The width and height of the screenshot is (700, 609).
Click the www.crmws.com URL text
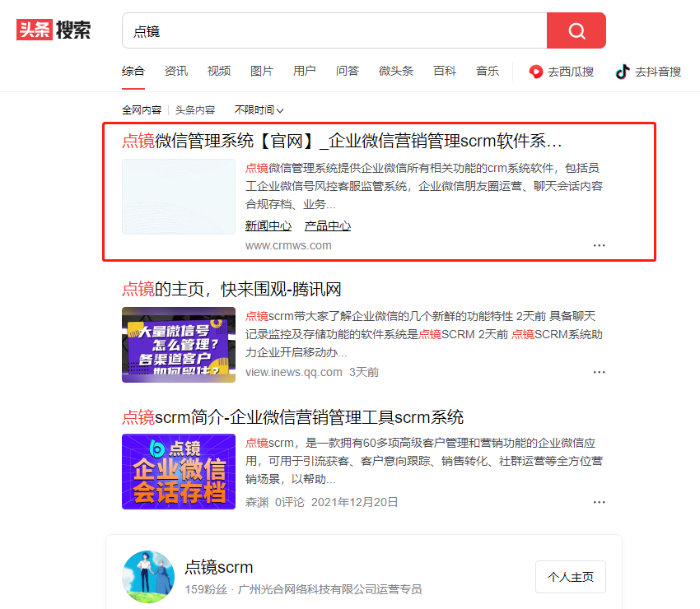tap(288, 245)
